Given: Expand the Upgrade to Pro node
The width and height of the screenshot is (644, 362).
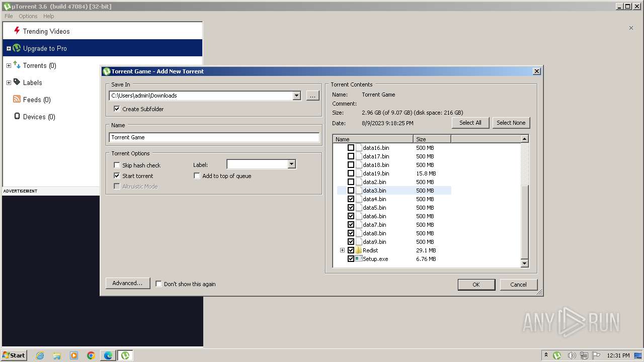Looking at the screenshot, I should [9, 48].
